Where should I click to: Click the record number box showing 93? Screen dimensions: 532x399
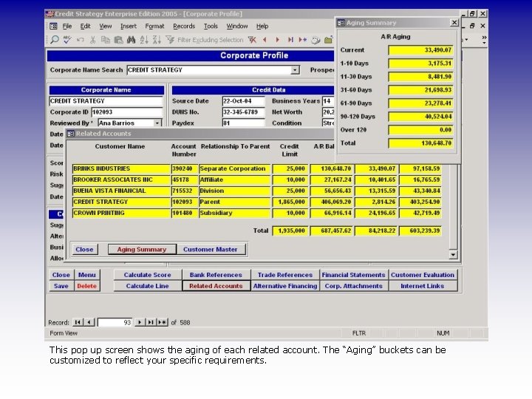point(115,322)
